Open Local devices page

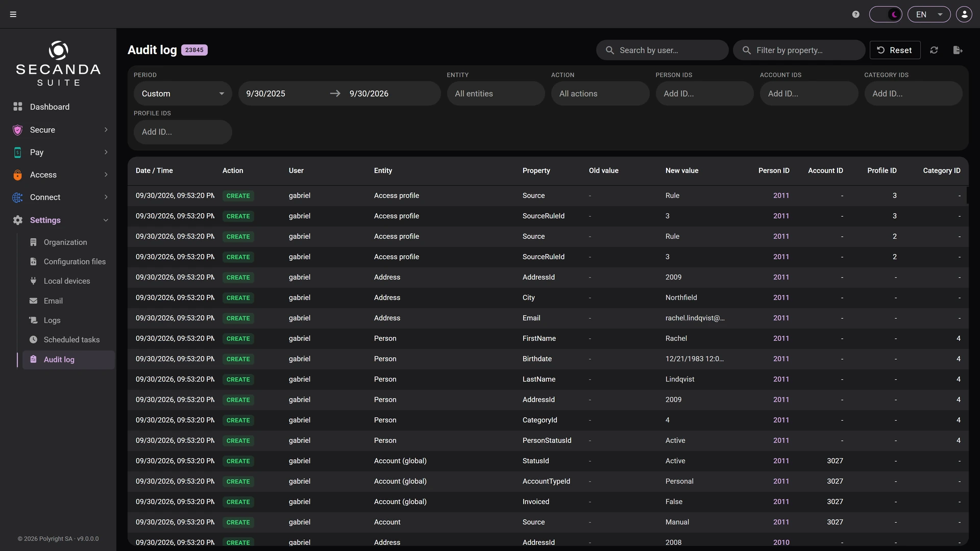tap(66, 281)
